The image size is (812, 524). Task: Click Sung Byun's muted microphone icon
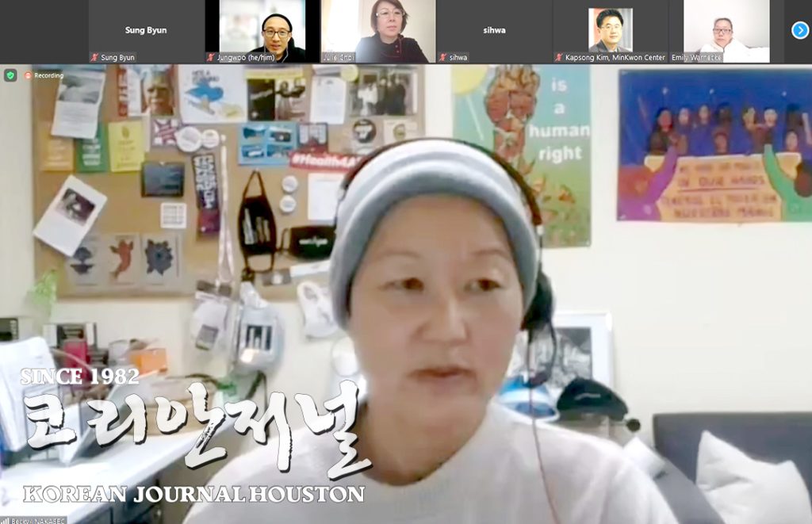[94, 58]
